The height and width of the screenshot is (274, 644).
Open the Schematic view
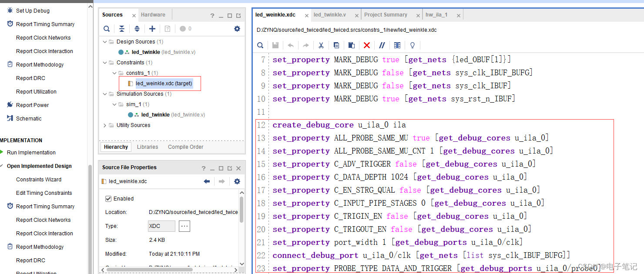[29, 119]
